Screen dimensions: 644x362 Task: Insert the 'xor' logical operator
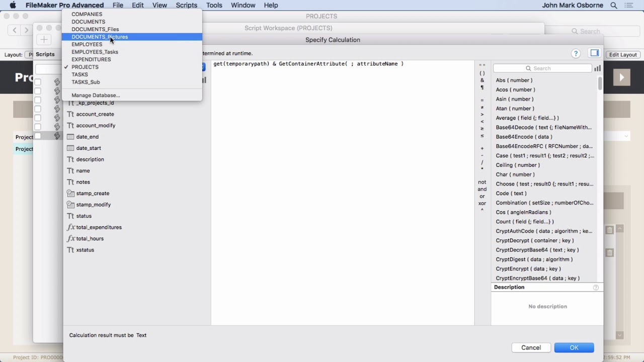(482, 203)
